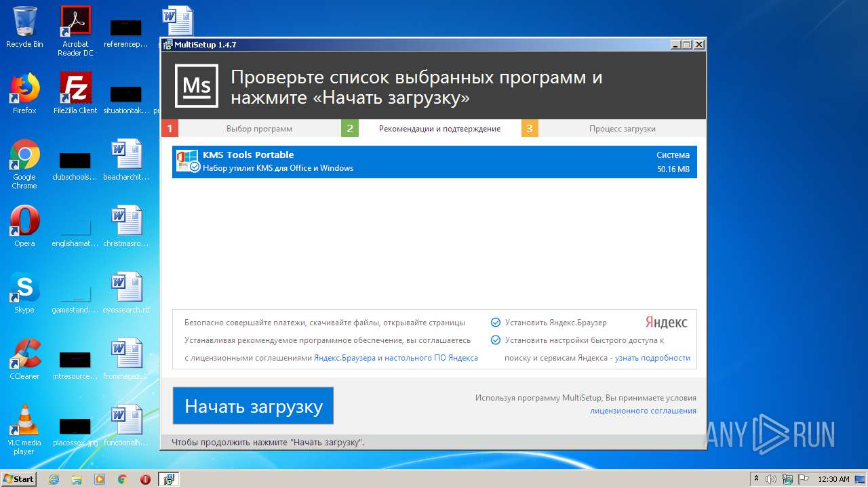This screenshot has height=488, width=868.
Task: Open Opera desktop shortcut
Action: (x=24, y=226)
